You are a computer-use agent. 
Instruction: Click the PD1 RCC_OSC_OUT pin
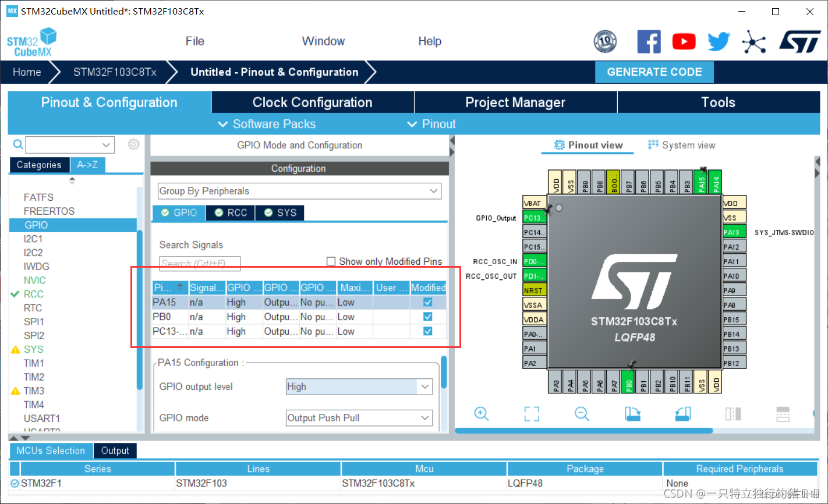[x=535, y=276]
